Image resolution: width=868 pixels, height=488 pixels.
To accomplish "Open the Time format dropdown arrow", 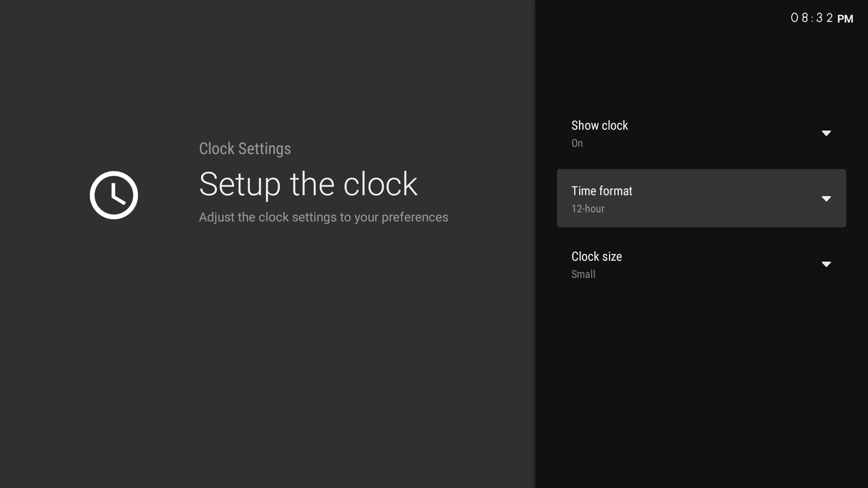I will 826,199.
